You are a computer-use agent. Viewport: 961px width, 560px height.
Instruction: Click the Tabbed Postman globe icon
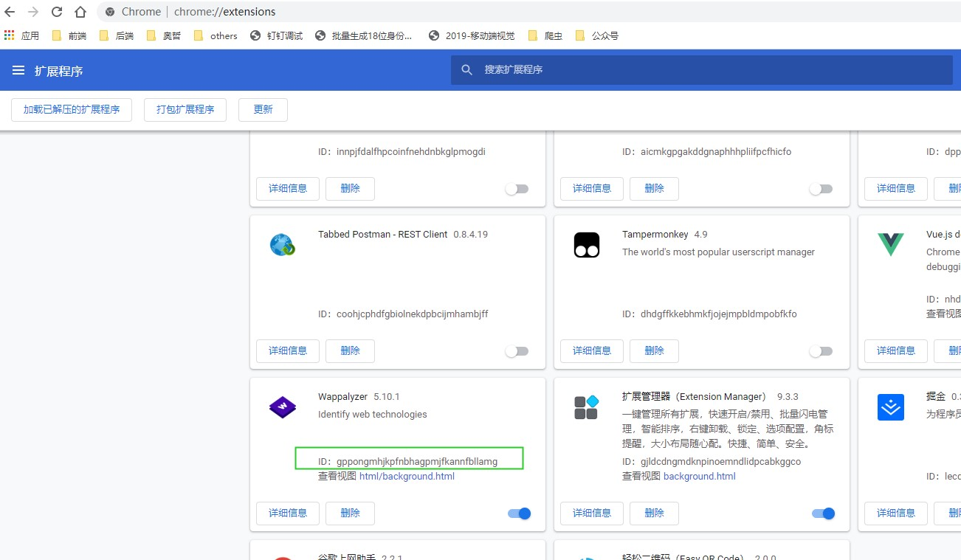283,244
